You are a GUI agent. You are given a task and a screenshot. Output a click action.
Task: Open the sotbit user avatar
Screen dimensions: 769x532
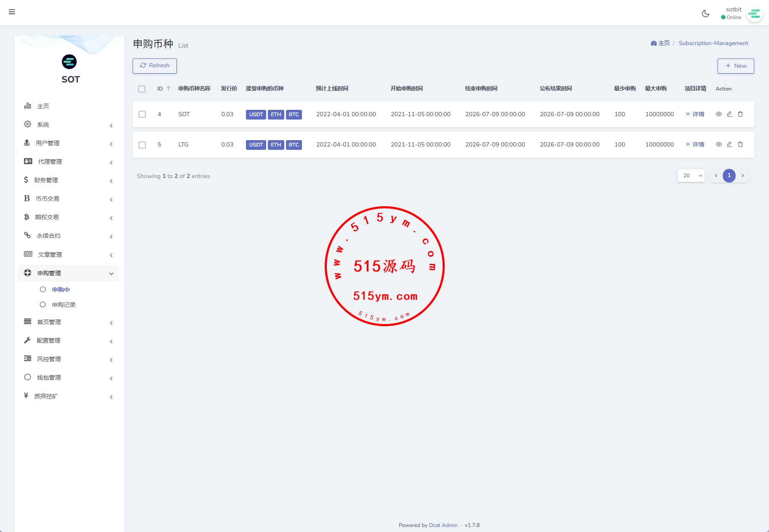pyautogui.click(x=754, y=14)
